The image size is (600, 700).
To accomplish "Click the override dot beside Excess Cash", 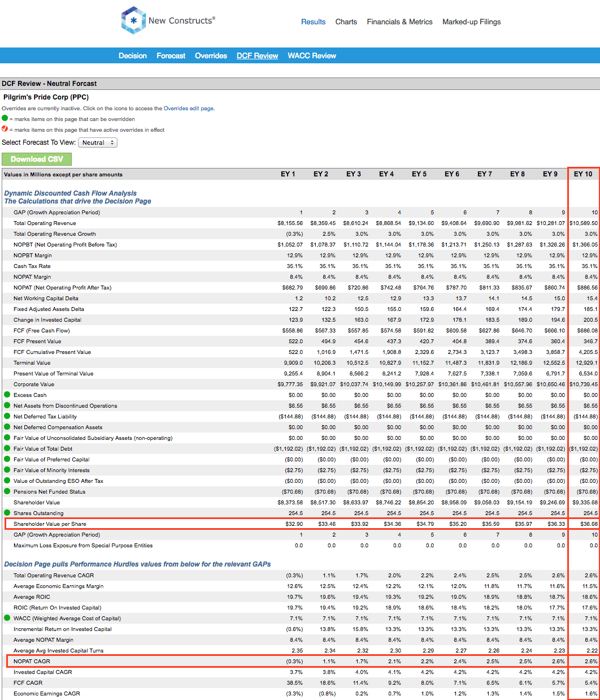I will coord(7,395).
